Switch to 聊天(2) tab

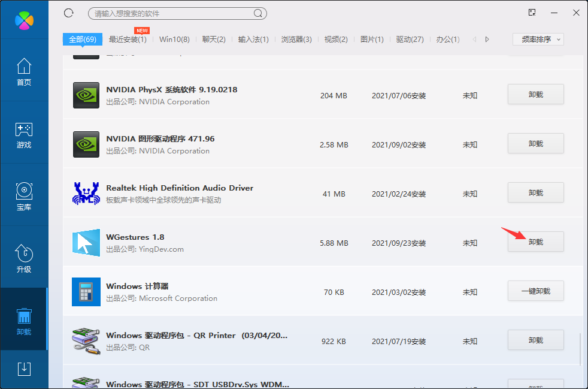214,40
